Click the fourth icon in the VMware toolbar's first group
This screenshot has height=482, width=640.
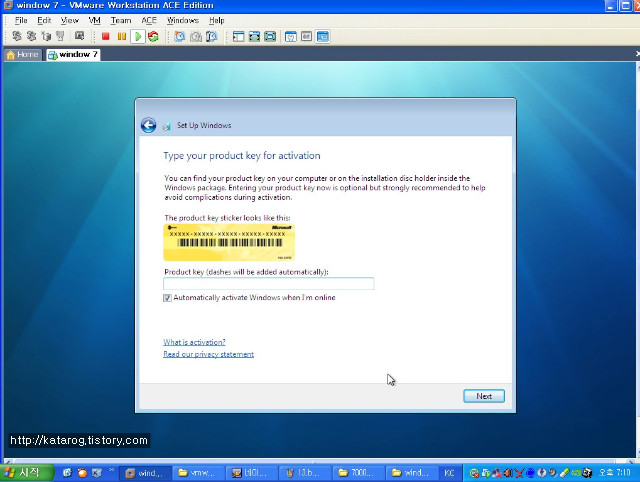(x=60, y=36)
